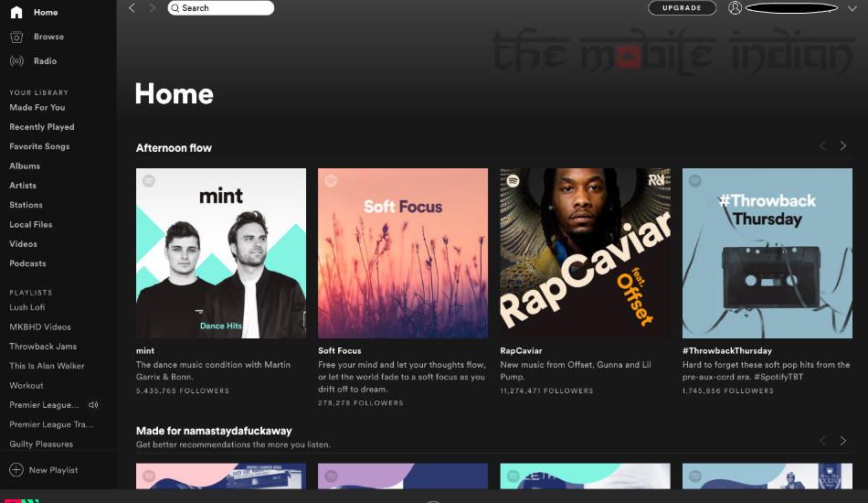Click Made for namastaydafuckaway heading
Screen dimensions: 868x503
214,431
